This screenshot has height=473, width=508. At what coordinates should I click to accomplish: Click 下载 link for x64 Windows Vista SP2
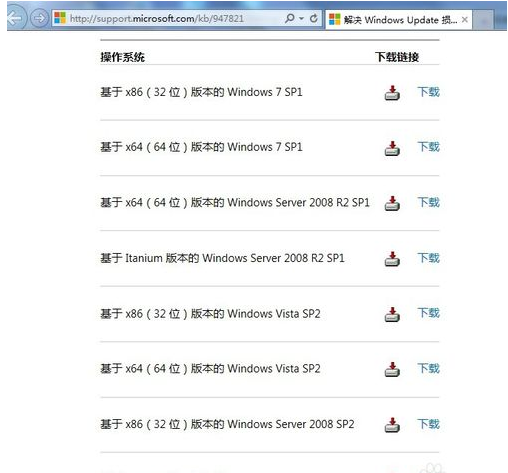click(429, 369)
